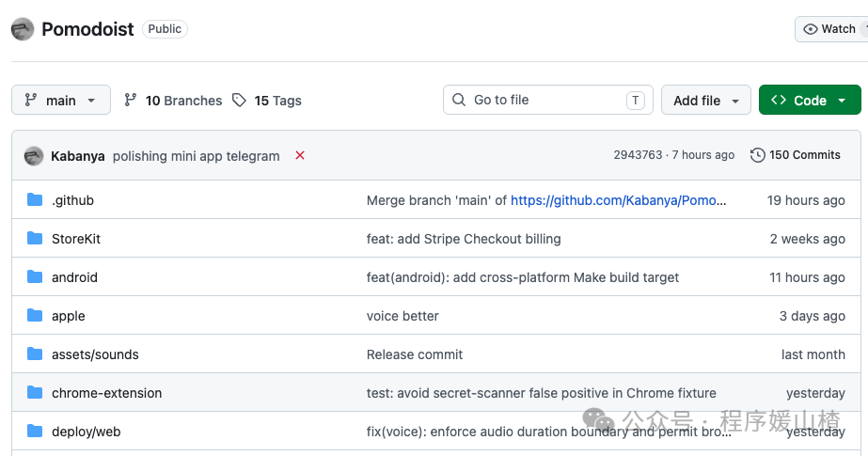The image size is (868, 456).
Task: Open the .github folder
Action: click(72, 200)
